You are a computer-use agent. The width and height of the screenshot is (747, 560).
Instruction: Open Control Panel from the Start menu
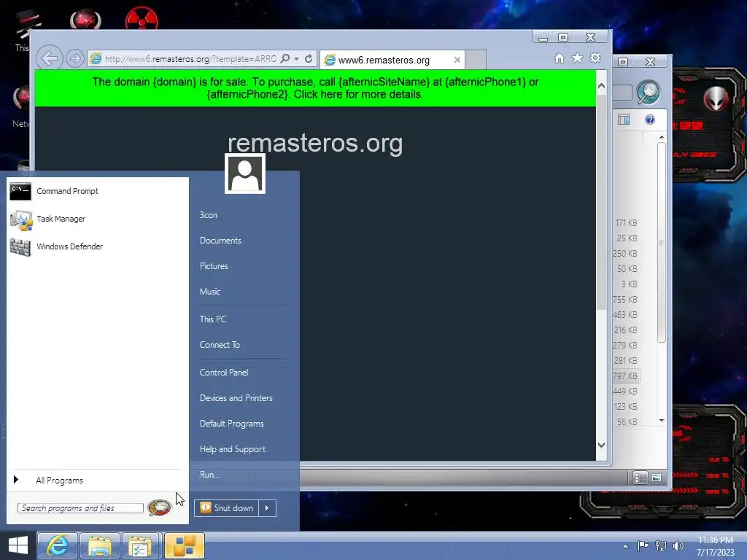(224, 373)
